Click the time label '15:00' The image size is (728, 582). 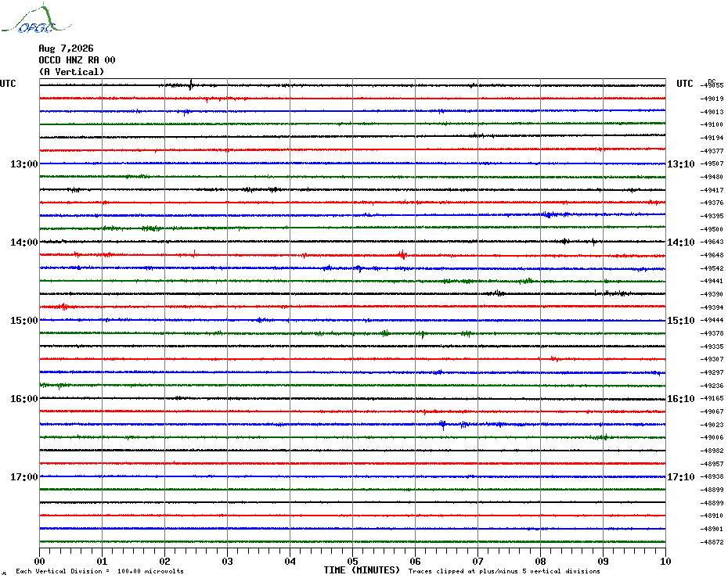[x=24, y=320]
